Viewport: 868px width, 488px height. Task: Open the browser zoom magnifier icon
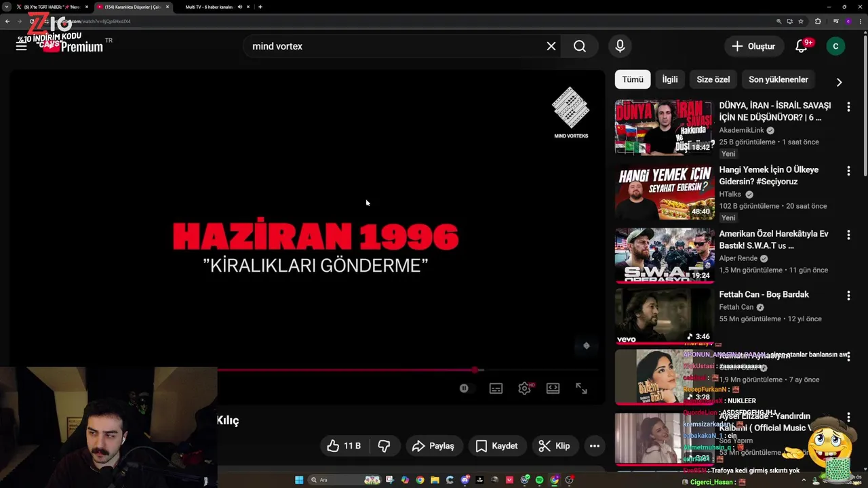tap(779, 21)
